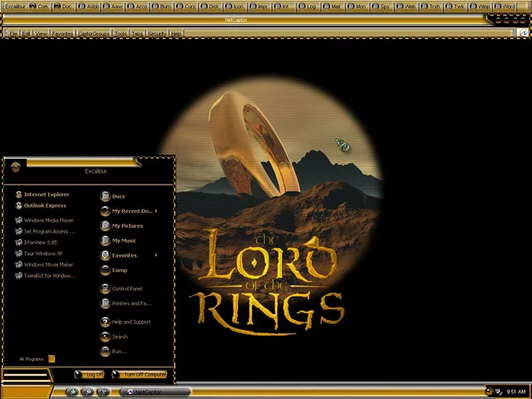The height and width of the screenshot is (399, 532).
Task: Expand All Programs list
Action: pos(37,359)
